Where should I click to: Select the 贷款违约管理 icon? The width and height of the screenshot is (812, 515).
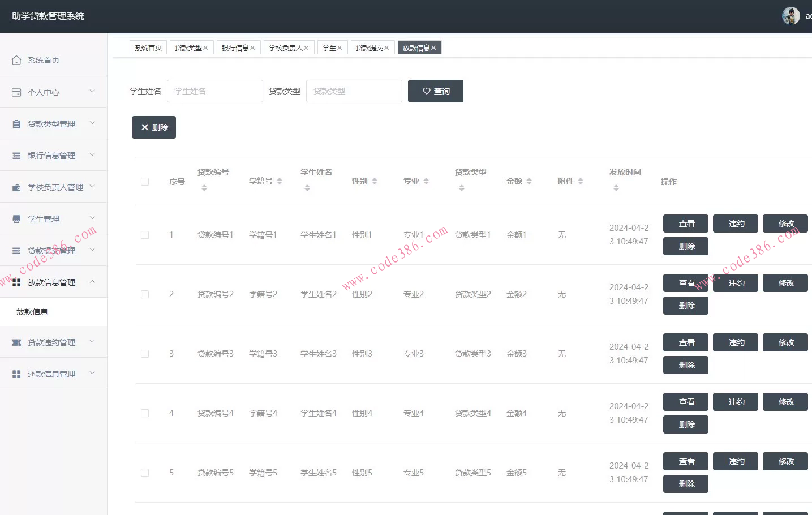[16, 342]
